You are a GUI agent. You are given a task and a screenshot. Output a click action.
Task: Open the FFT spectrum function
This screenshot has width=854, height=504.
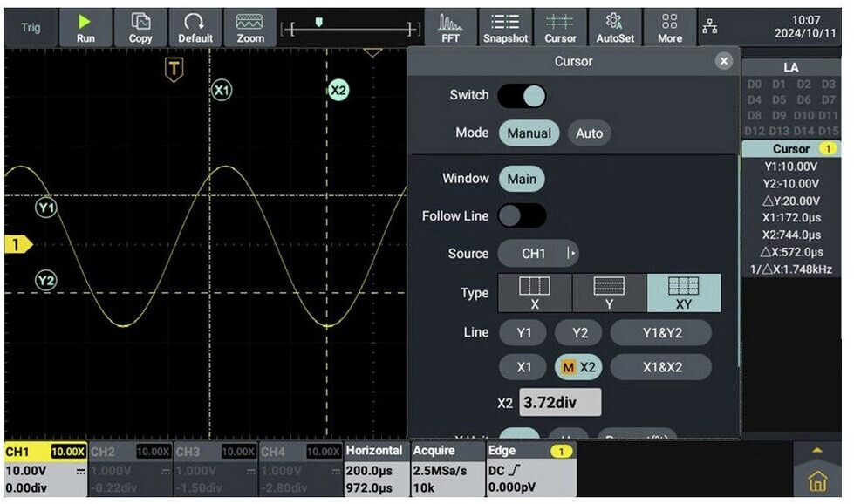click(450, 28)
